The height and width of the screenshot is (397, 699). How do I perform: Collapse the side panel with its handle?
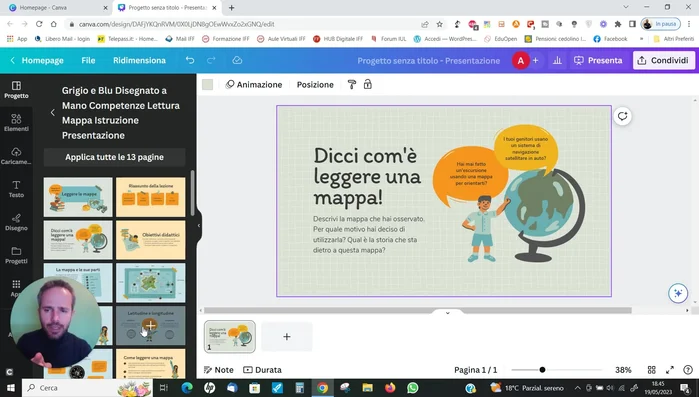point(199,225)
